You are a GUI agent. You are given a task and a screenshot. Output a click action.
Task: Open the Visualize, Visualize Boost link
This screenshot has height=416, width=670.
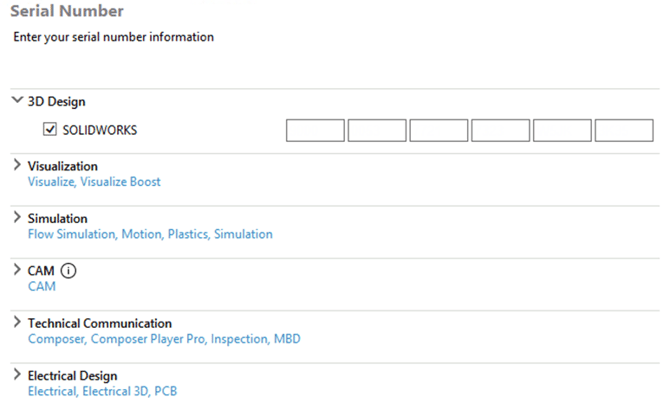coord(94,182)
